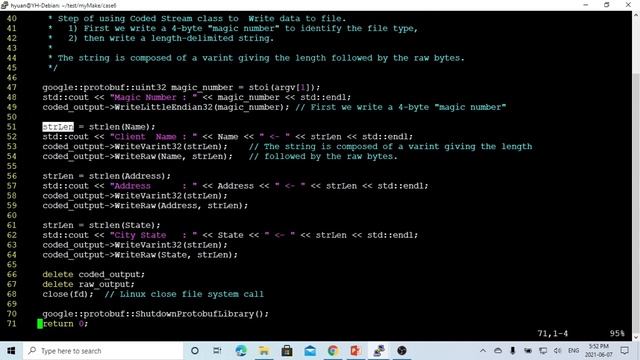Open Microsoft Store from the taskbar
This screenshot has height=360, width=640.
(x=287, y=351)
